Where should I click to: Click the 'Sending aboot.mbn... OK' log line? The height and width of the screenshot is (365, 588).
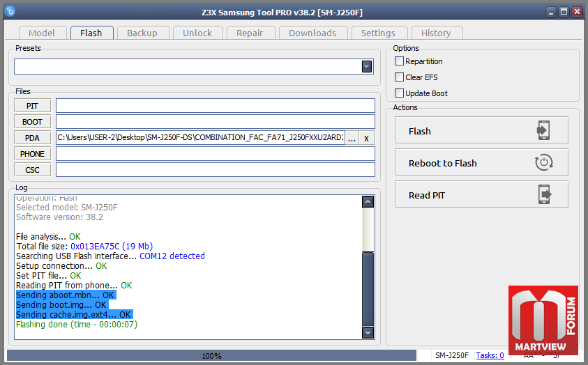66,295
